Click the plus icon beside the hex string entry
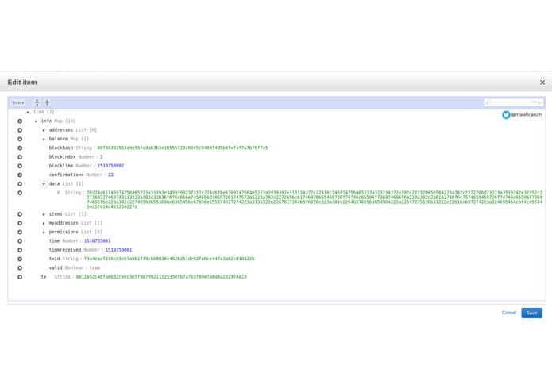This screenshot has width=552, height=392. [20, 193]
